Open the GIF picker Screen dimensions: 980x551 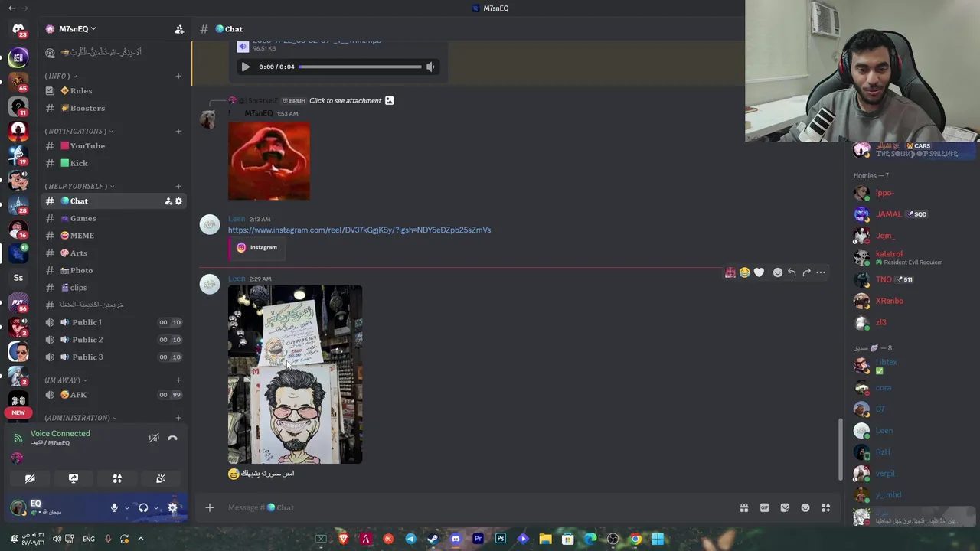[x=764, y=507]
